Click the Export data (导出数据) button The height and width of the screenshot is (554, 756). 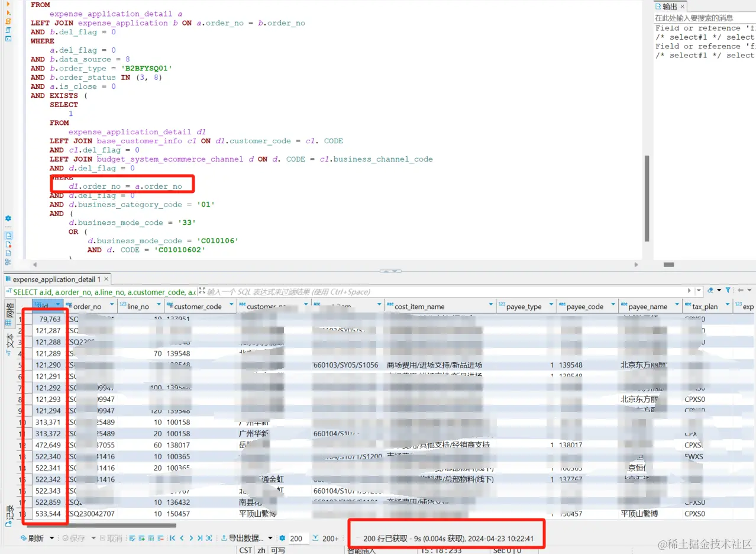(242, 538)
